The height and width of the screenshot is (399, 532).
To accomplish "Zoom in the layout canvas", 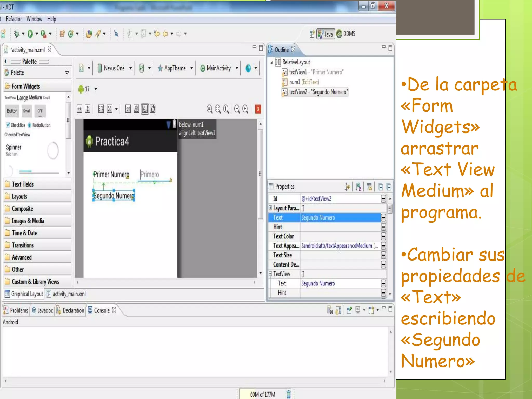I will pyautogui.click(x=245, y=109).
